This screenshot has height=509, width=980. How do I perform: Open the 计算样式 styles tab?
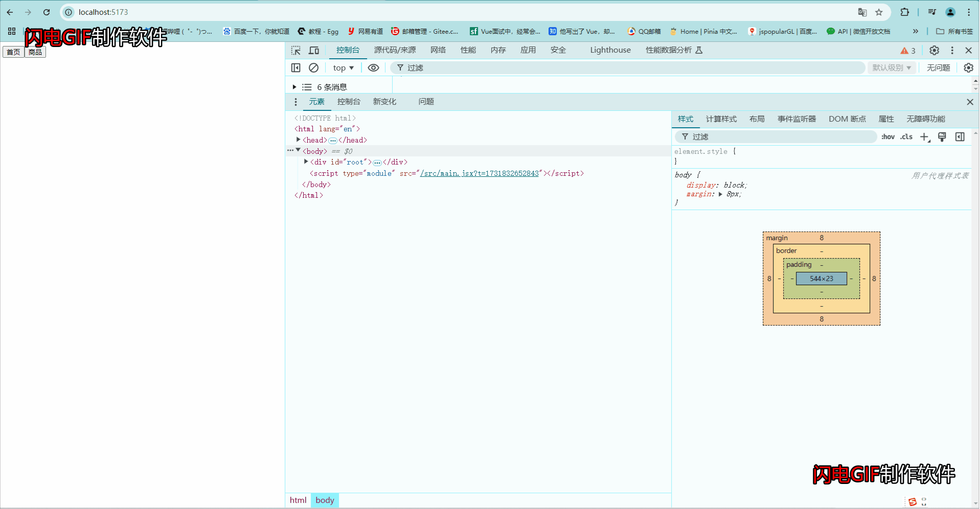pos(721,119)
